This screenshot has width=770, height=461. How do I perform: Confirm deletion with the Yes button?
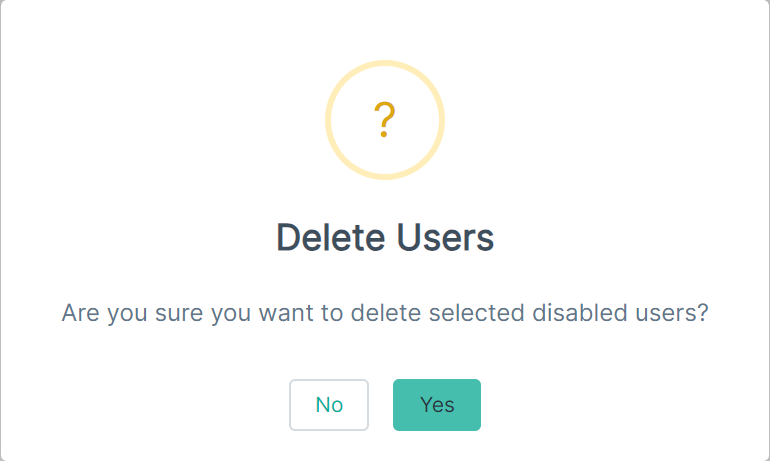tap(437, 405)
